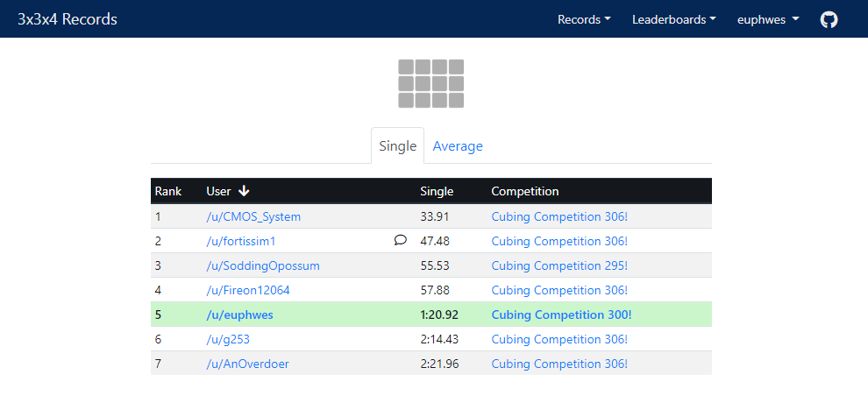This screenshot has width=868, height=403.
Task: Select the 47.48 single time
Action: click(x=435, y=242)
